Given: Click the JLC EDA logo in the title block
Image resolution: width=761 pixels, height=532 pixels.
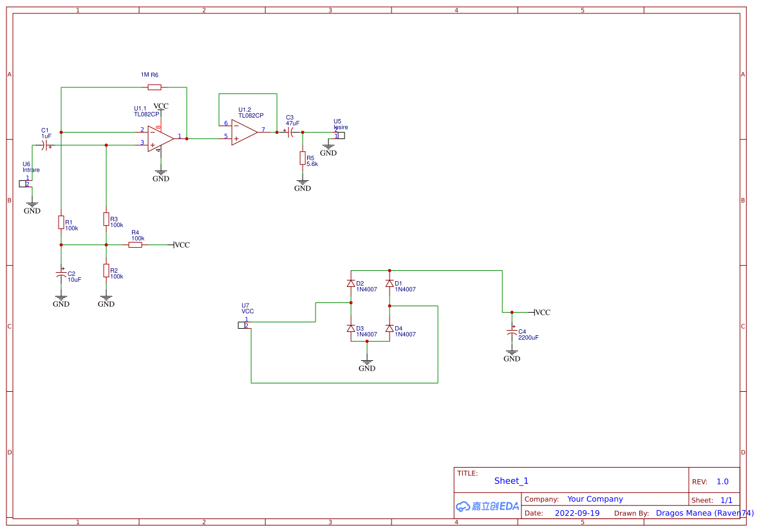Looking at the screenshot, I should (486, 506).
